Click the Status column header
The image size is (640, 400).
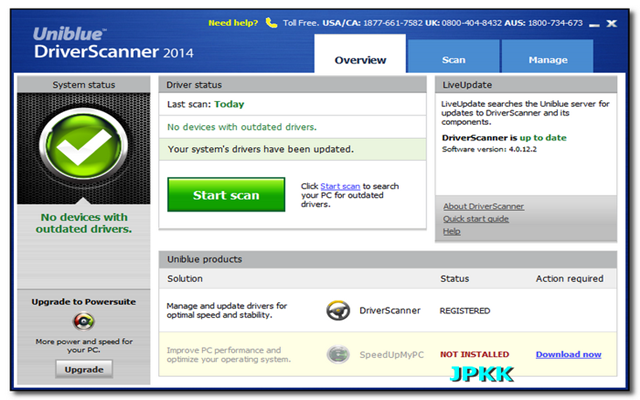point(454,279)
